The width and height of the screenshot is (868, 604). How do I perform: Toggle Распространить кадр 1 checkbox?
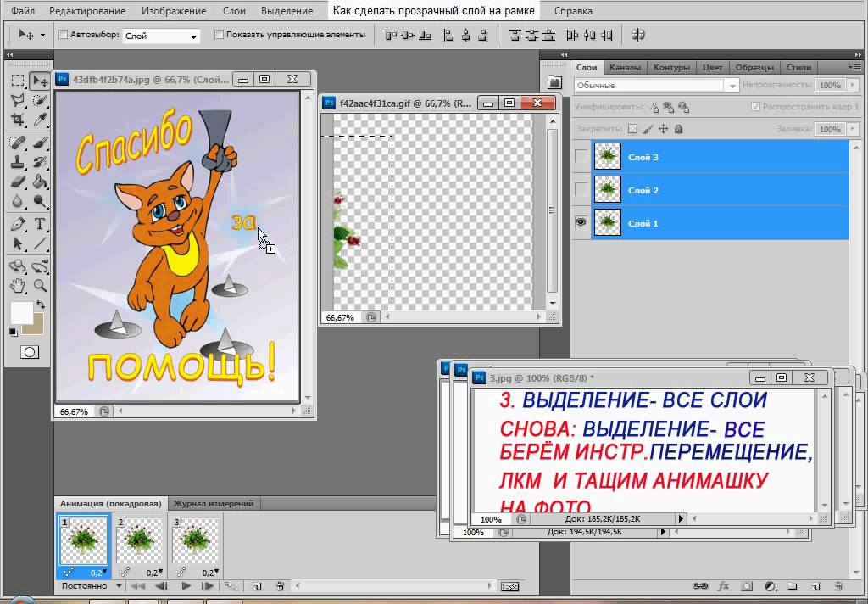[x=755, y=106]
